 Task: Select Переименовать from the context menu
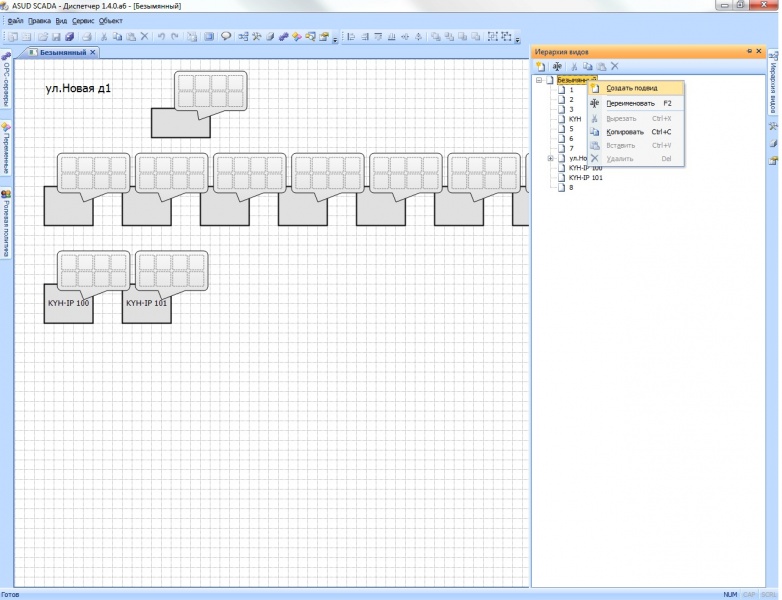(630, 103)
